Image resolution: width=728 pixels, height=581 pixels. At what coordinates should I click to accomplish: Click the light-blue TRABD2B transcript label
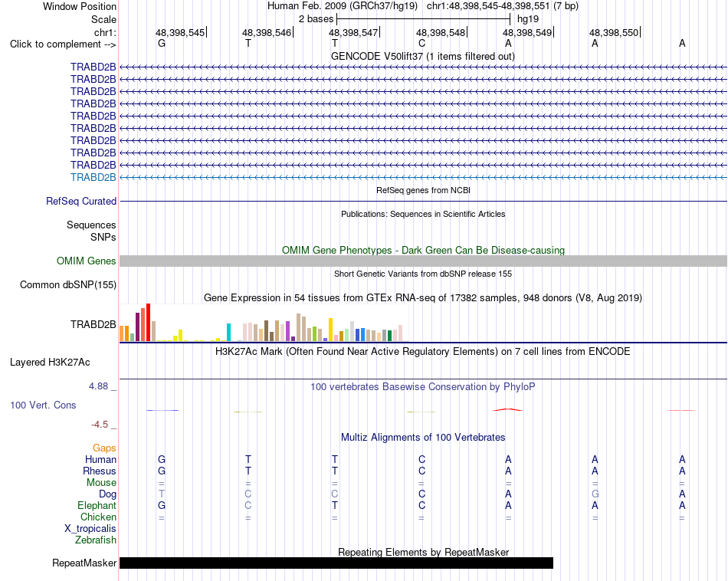tap(93, 177)
